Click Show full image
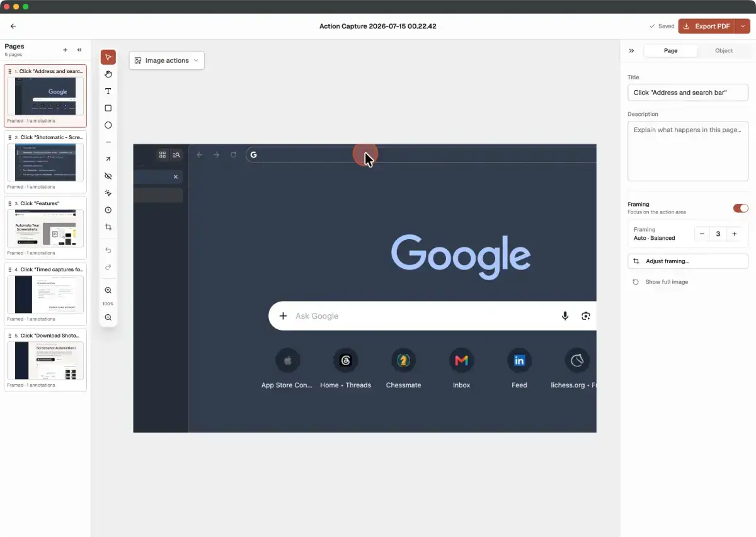This screenshot has width=756, height=537. click(660, 282)
